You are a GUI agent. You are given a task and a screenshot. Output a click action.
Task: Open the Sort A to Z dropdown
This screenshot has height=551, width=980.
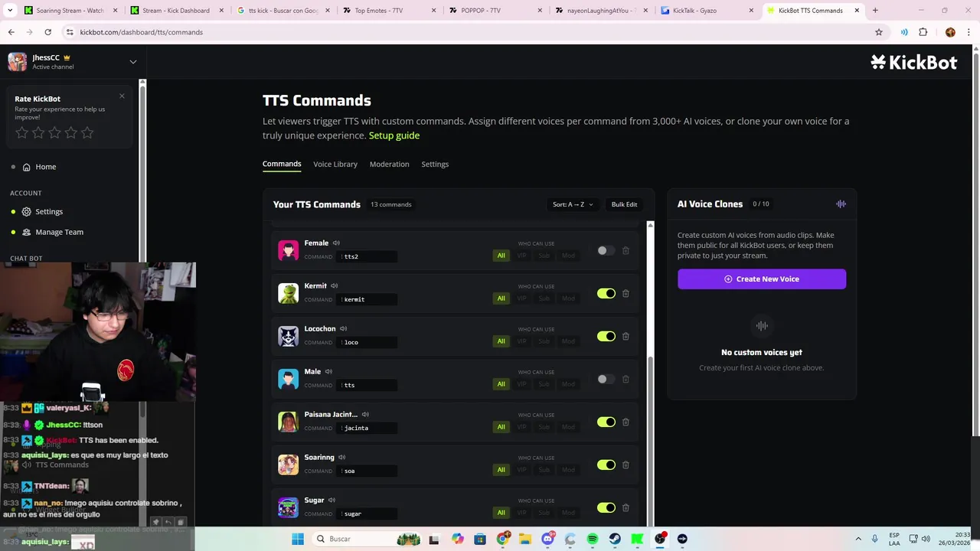coord(573,204)
